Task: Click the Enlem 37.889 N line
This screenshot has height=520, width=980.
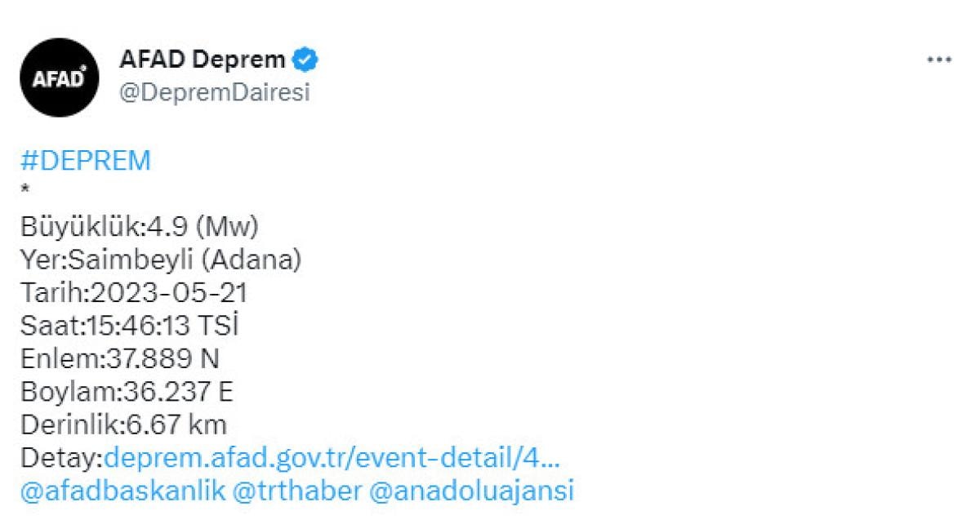Action: click(119, 358)
